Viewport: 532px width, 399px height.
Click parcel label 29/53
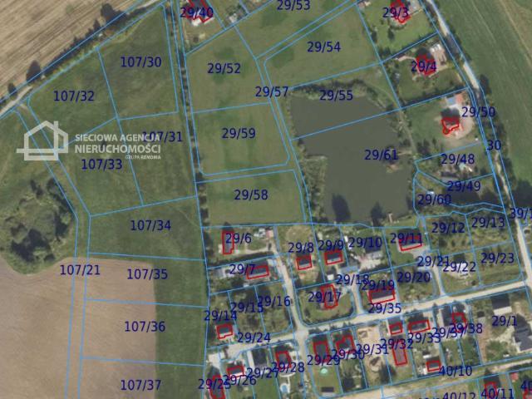coord(293,5)
